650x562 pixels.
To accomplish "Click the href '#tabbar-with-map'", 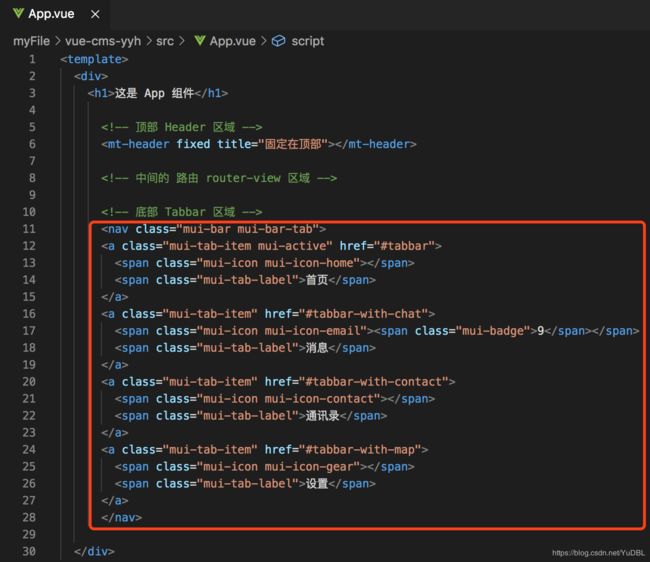I will click(360, 450).
